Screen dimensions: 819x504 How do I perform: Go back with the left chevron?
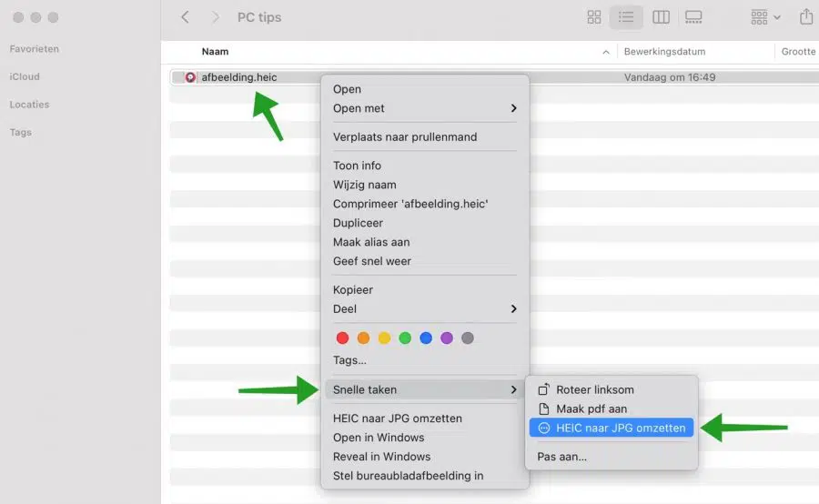pos(185,17)
